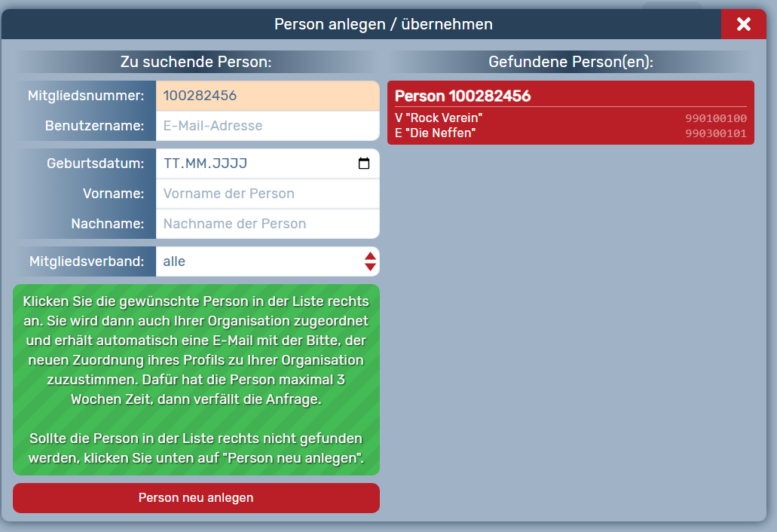Expand the Mitgliedsverband selection showing 'alle'
This screenshot has width=777, height=532.
click(x=268, y=261)
